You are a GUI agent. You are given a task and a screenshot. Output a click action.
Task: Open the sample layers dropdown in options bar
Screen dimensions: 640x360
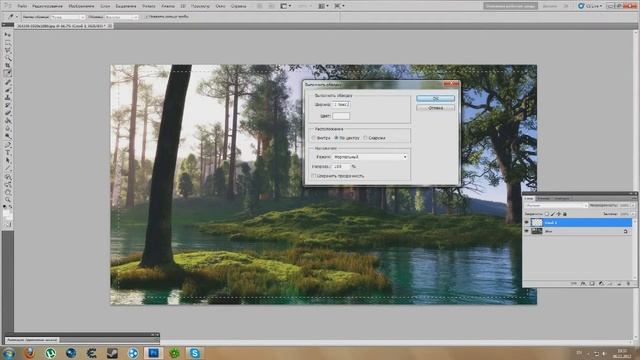(x=122, y=17)
